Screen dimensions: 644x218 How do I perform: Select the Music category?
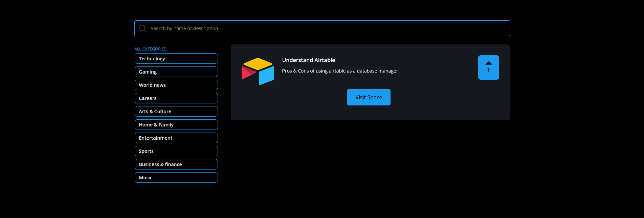(x=176, y=178)
